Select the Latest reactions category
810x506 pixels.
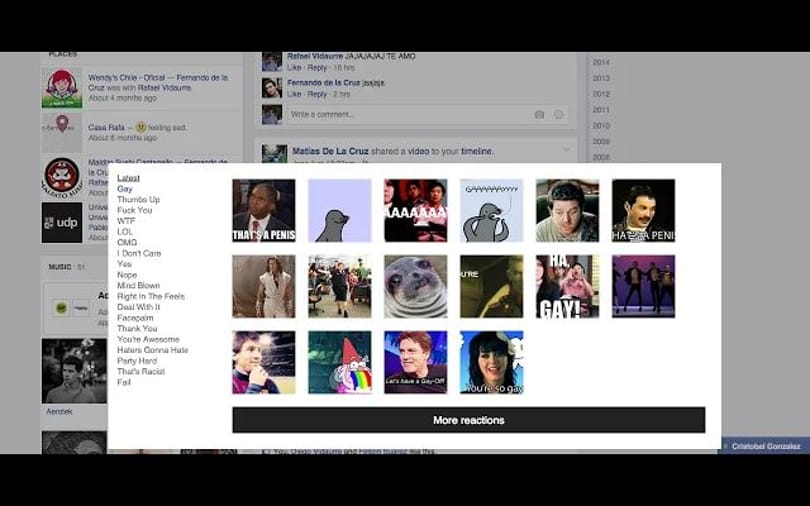pyautogui.click(x=128, y=178)
